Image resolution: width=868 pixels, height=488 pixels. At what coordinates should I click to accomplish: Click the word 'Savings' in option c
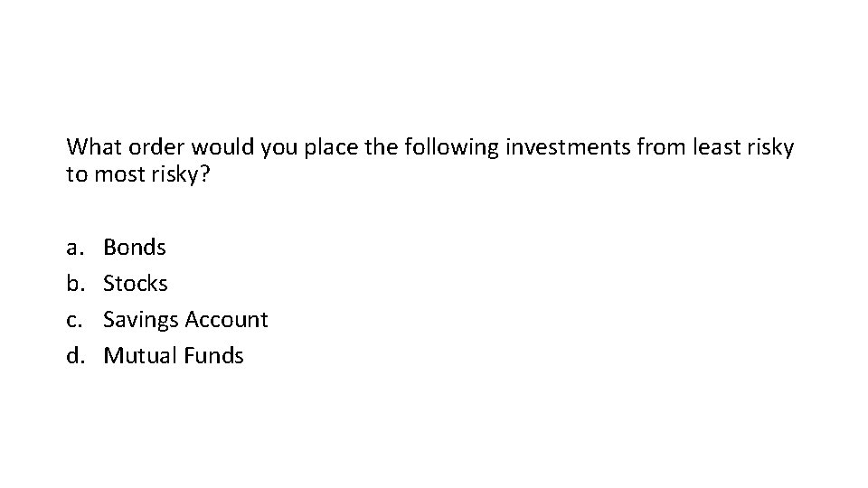[x=141, y=319]
